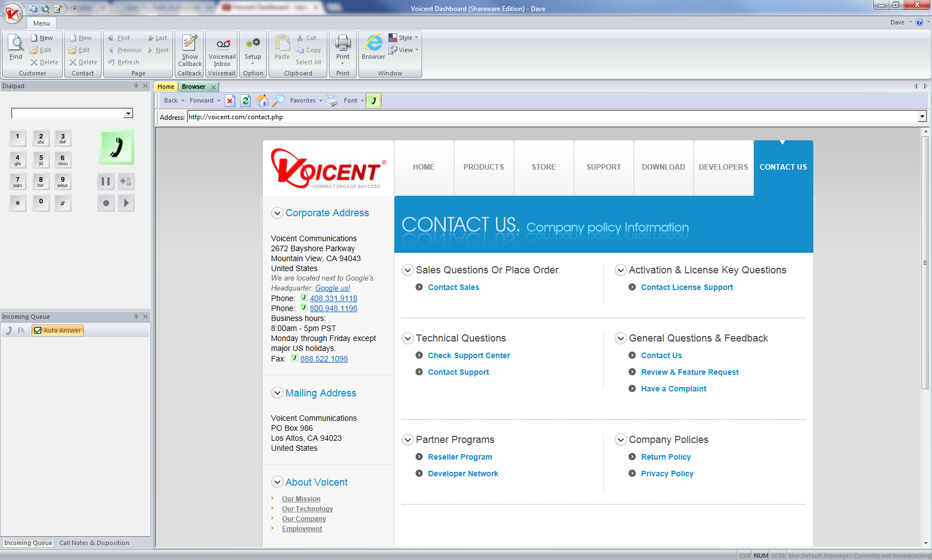Viewport: 932px width, 560px height.
Task: Open the dialpad number dropdown
Action: tap(129, 114)
